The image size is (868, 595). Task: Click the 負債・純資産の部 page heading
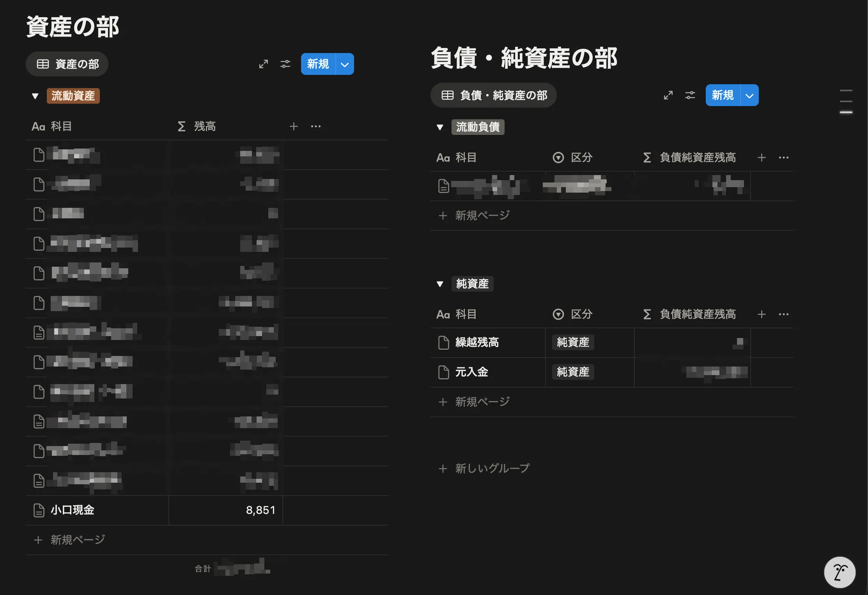(x=524, y=58)
